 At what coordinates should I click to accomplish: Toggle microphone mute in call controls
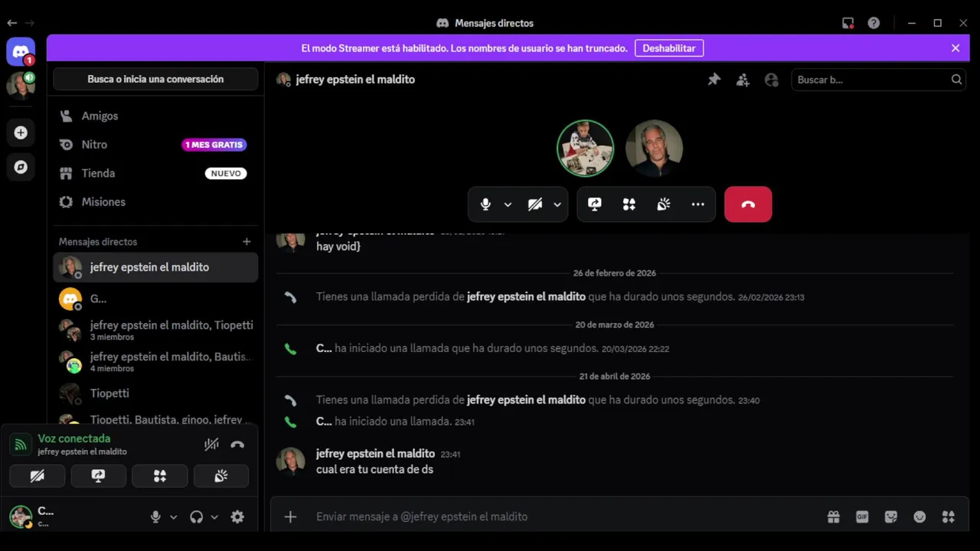click(485, 204)
